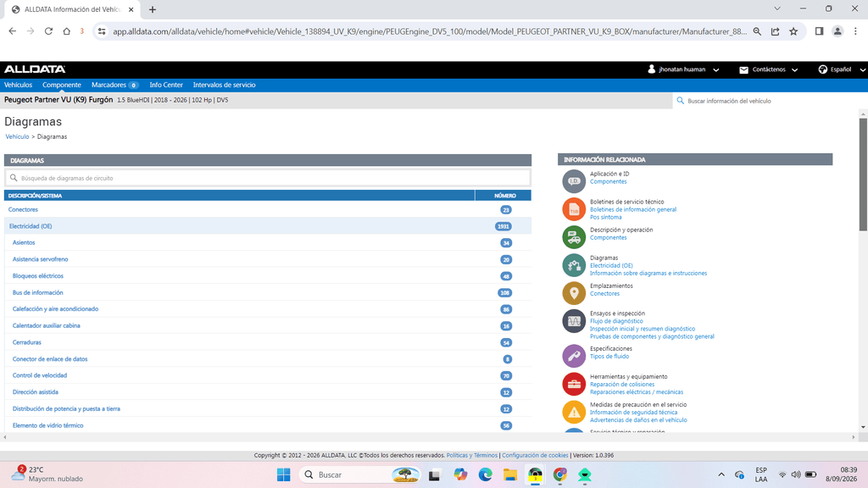Open the orange Boletines de servicio técnico icon
This screenshot has width=868, height=488.
[574, 209]
